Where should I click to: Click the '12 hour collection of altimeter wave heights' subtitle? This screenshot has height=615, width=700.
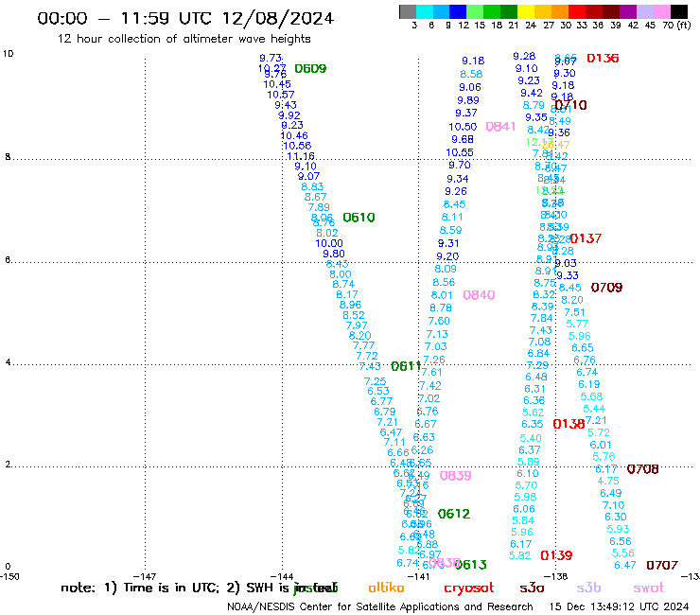pyautogui.click(x=184, y=39)
